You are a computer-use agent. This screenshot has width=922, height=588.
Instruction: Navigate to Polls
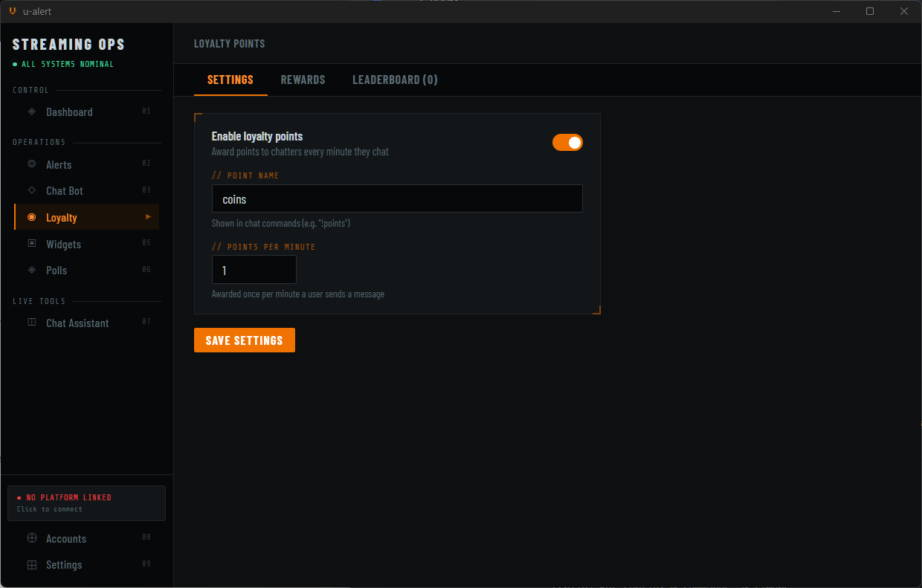pos(87,270)
